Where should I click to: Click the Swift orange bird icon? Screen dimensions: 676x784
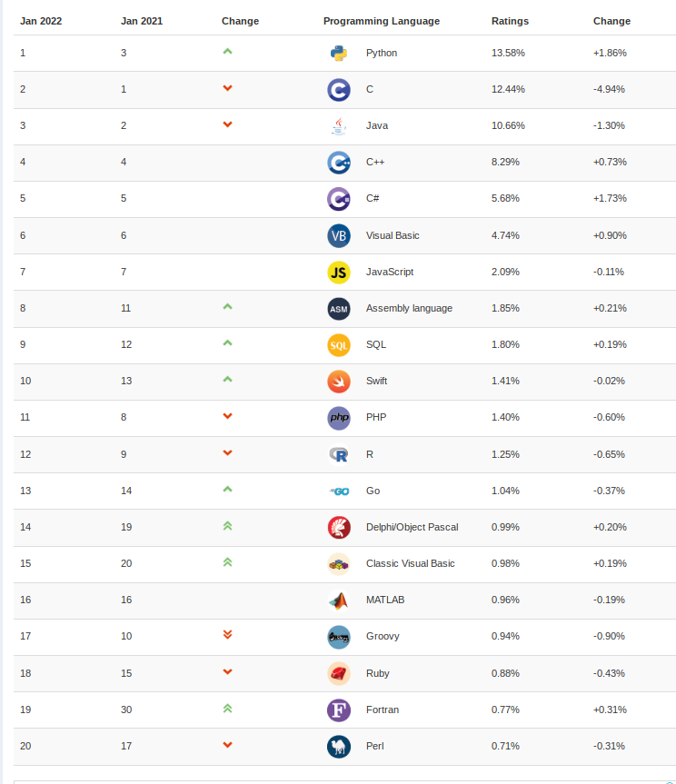click(x=339, y=382)
